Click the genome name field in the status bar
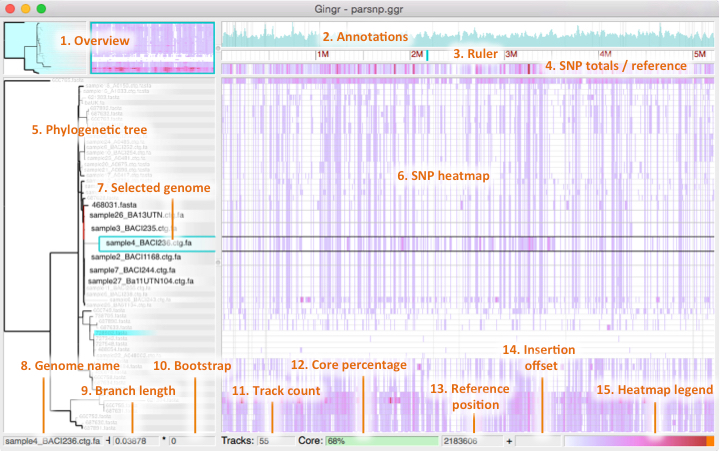 pos(51,440)
